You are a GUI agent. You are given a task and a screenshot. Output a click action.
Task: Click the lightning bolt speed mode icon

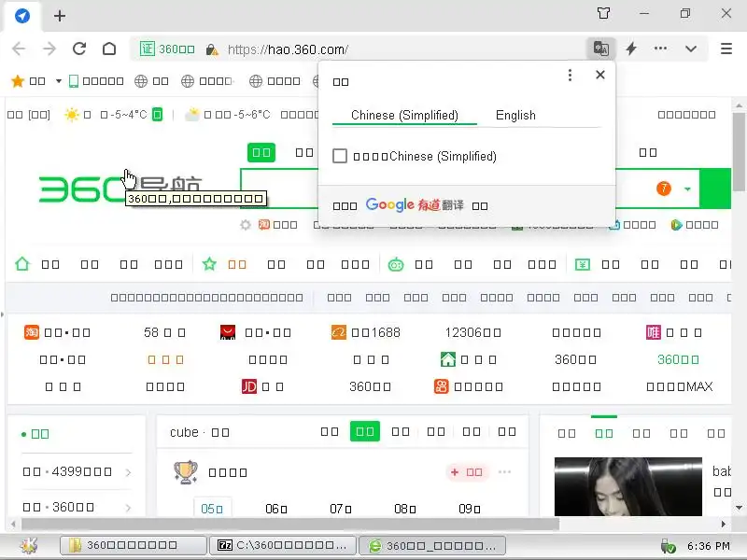tap(631, 49)
